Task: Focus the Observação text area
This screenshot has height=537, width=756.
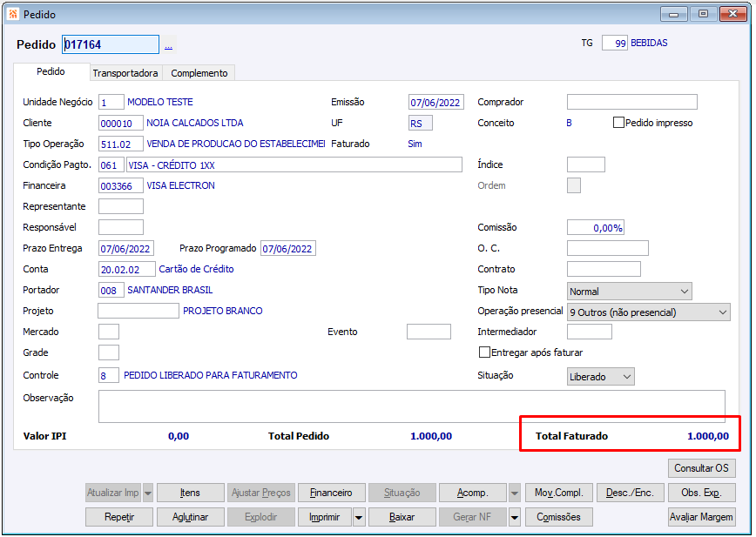Action: point(412,406)
